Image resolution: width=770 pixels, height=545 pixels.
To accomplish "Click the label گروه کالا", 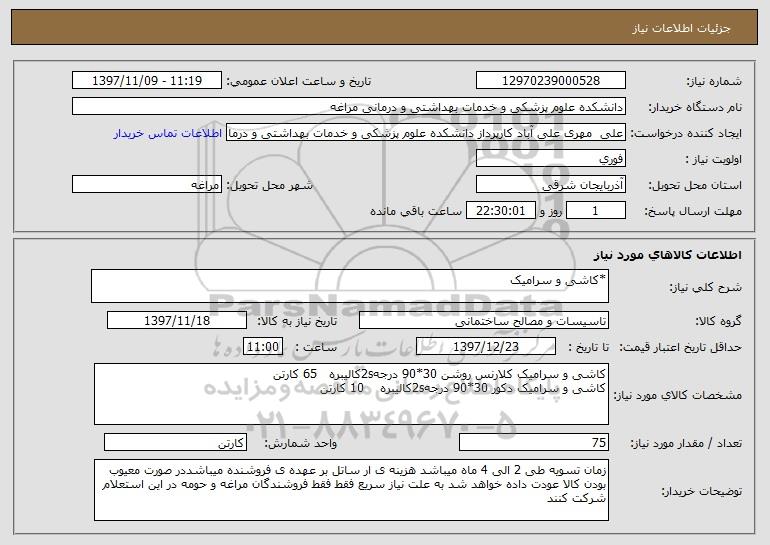I will [718, 322].
